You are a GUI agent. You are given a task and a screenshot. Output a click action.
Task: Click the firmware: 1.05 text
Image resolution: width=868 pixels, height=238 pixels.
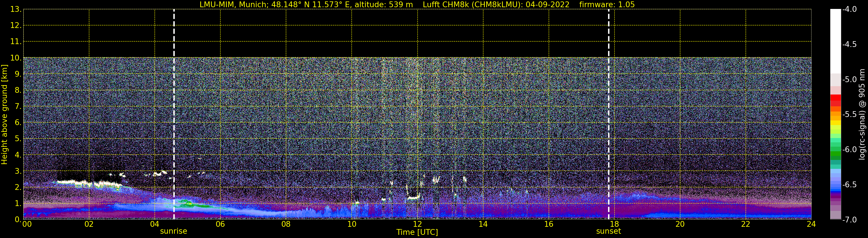click(607, 5)
